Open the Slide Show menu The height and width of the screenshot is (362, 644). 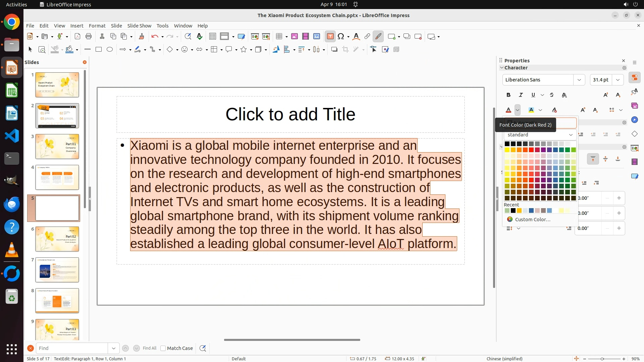coord(139,26)
